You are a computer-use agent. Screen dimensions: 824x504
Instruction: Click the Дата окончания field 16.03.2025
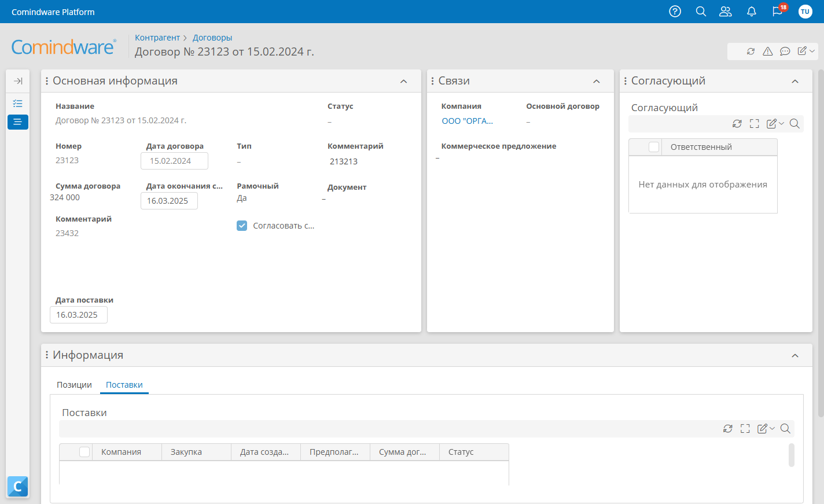[x=169, y=201]
